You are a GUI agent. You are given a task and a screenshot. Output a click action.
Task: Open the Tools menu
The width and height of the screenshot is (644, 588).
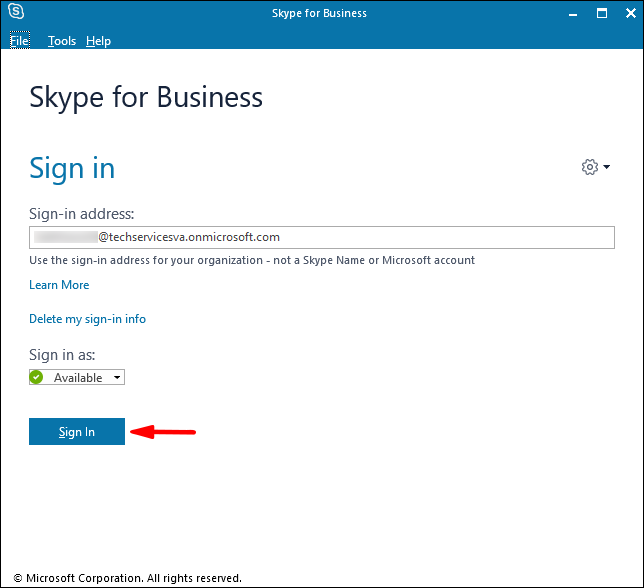tap(62, 41)
